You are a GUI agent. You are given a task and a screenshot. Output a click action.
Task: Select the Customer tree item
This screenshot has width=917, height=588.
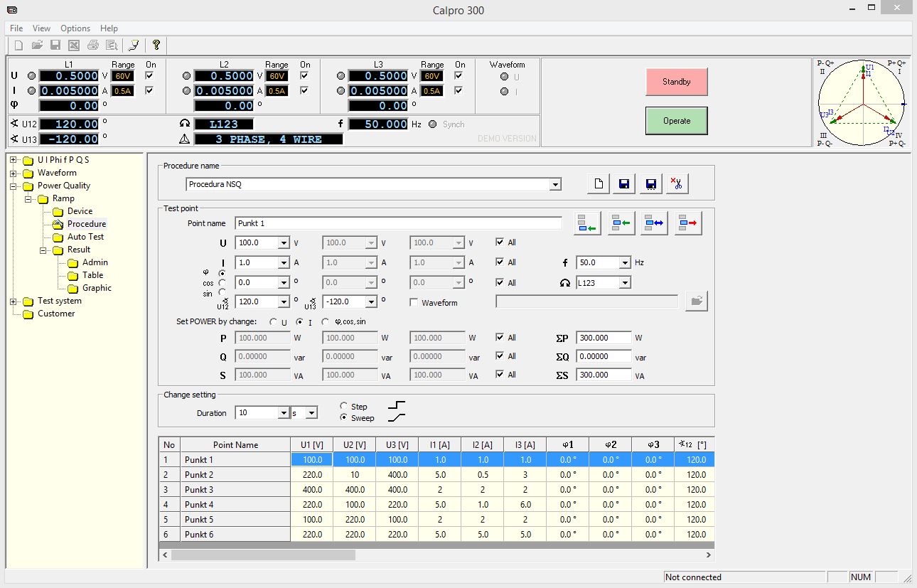[56, 314]
